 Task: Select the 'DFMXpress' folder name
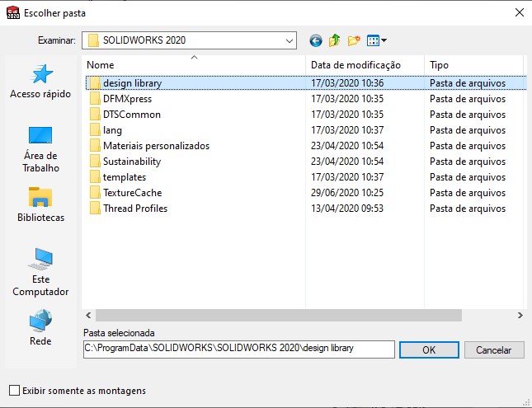coord(127,99)
